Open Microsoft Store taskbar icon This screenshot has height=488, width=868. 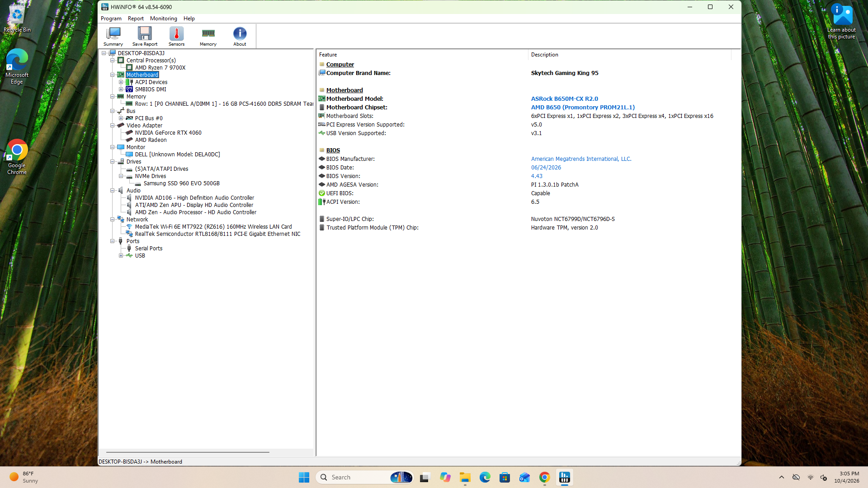point(505,477)
